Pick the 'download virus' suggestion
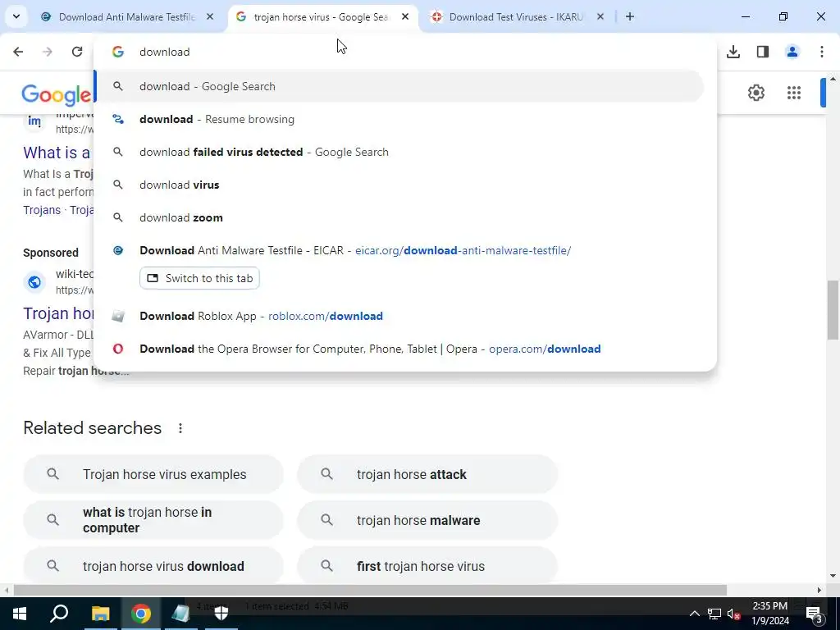 point(399,185)
